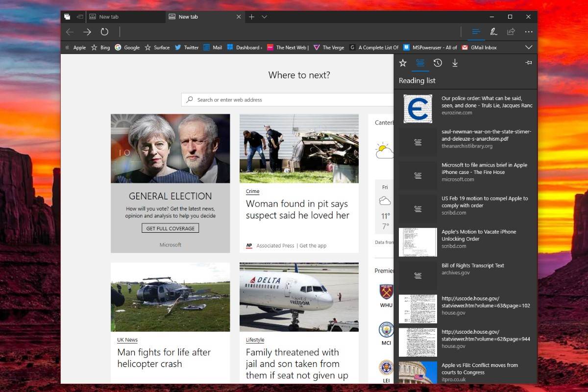This screenshot has width=588, height=392.
Task: Open the Get the app link
Action: (x=313, y=245)
